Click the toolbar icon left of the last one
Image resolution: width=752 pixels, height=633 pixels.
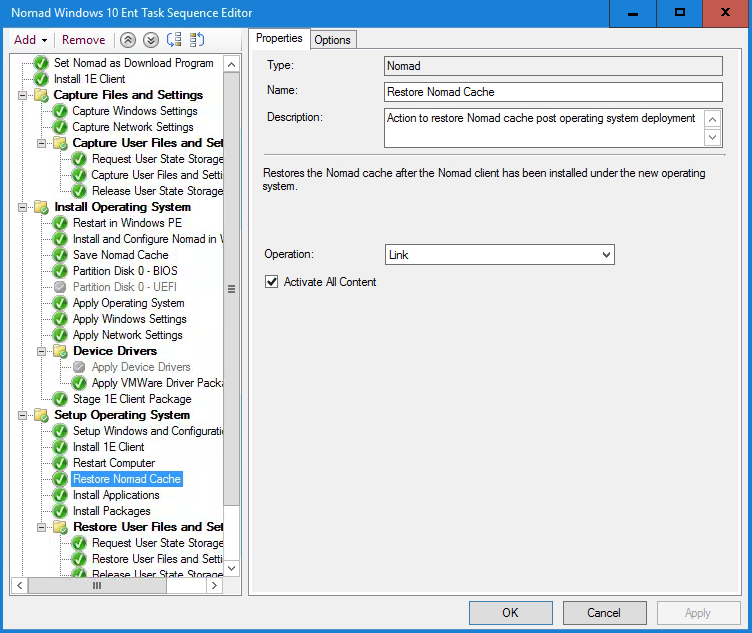[174, 40]
